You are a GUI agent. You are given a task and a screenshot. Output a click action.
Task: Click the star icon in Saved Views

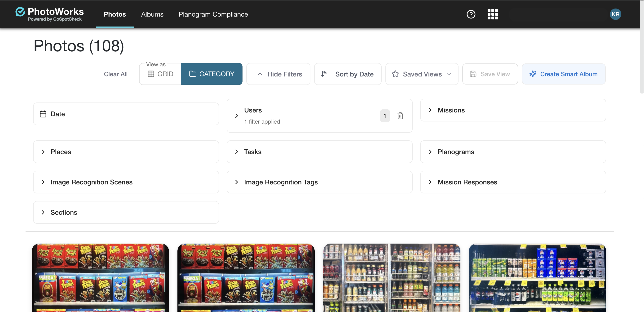pyautogui.click(x=395, y=74)
